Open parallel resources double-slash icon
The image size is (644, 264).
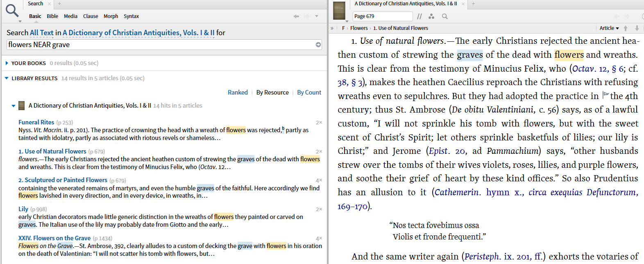point(420,16)
